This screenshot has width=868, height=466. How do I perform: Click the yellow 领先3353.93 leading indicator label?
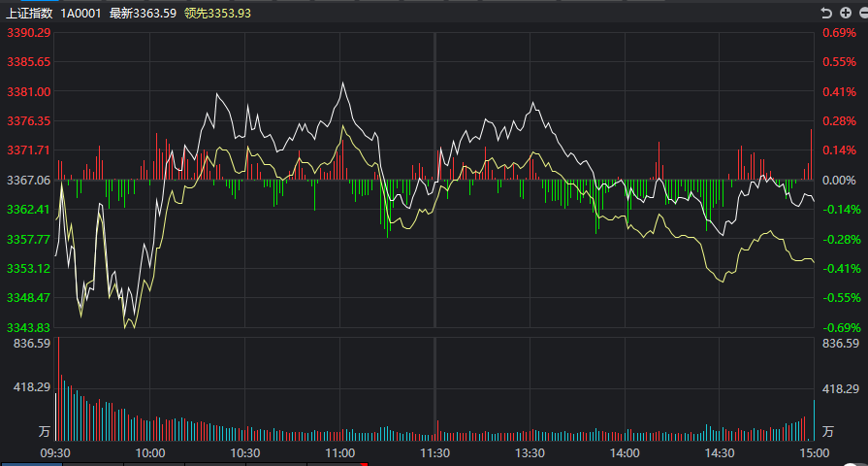(217, 13)
